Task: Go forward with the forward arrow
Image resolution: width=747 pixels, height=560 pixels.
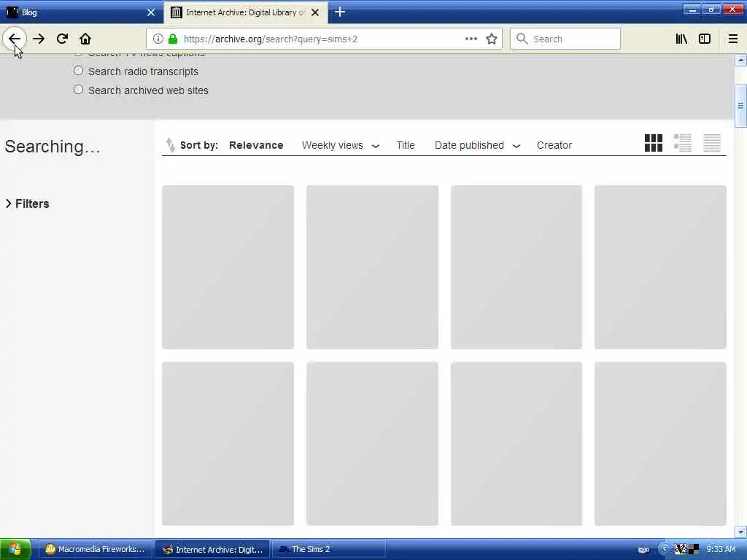Action: (39, 39)
